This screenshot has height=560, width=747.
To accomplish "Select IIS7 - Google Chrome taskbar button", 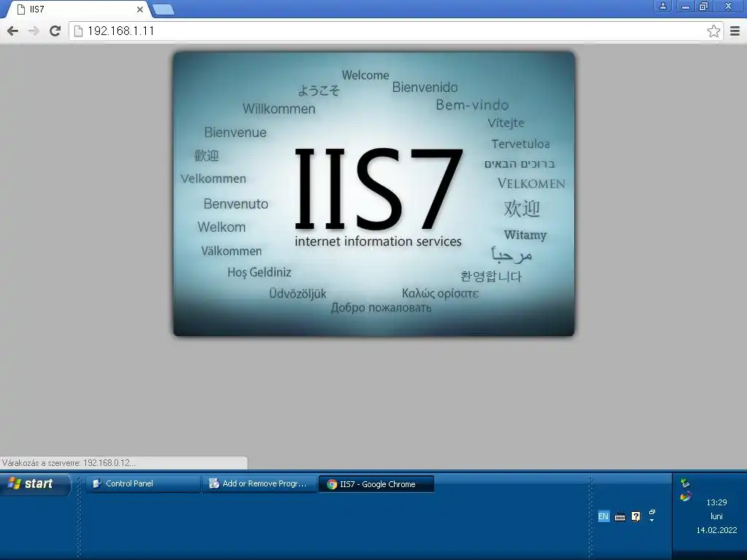I will point(376,484).
